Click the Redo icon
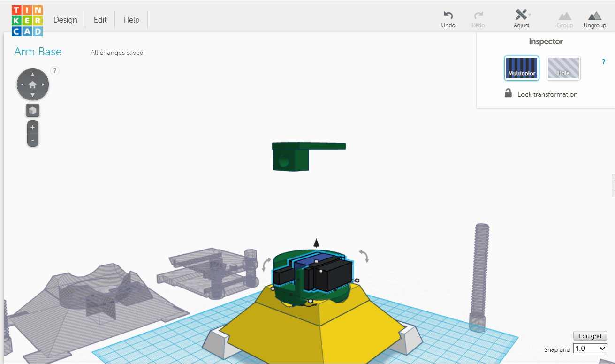Screen dimensions: 615x364 coord(478,18)
